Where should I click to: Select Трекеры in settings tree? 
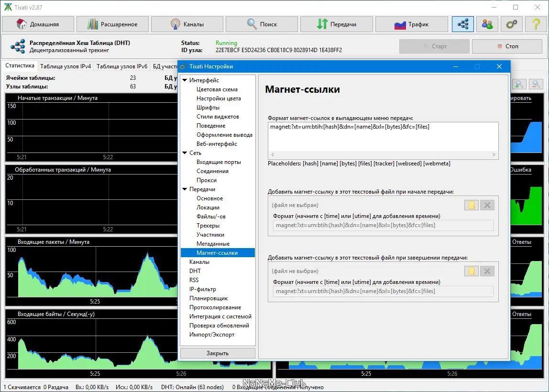pyautogui.click(x=208, y=226)
